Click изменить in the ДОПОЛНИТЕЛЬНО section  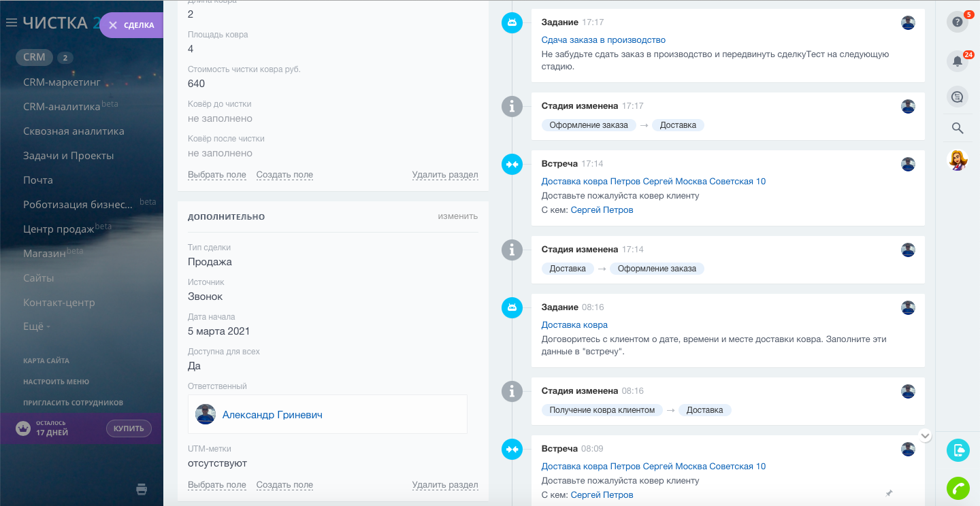coord(457,216)
